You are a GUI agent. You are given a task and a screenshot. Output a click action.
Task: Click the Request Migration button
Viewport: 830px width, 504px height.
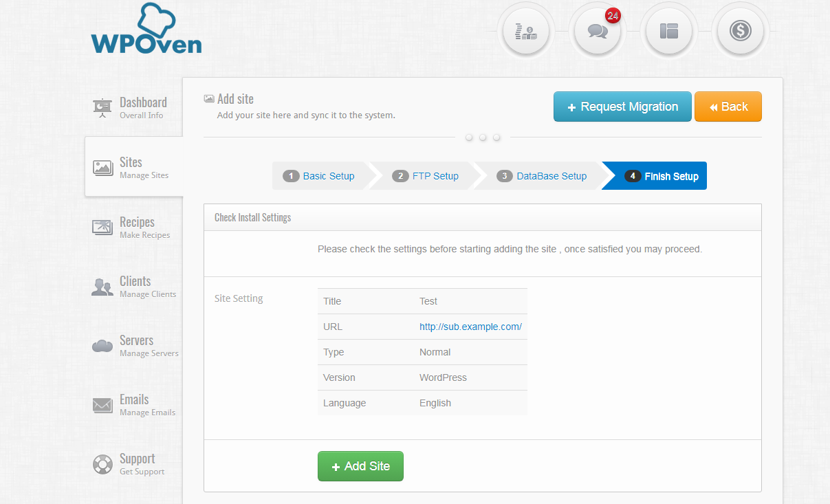622,107
